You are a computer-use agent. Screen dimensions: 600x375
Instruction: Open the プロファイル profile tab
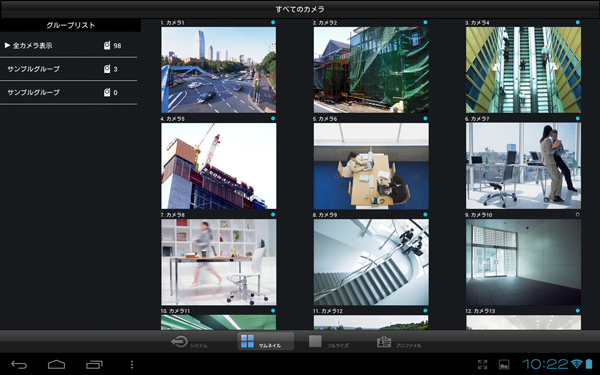(399, 341)
